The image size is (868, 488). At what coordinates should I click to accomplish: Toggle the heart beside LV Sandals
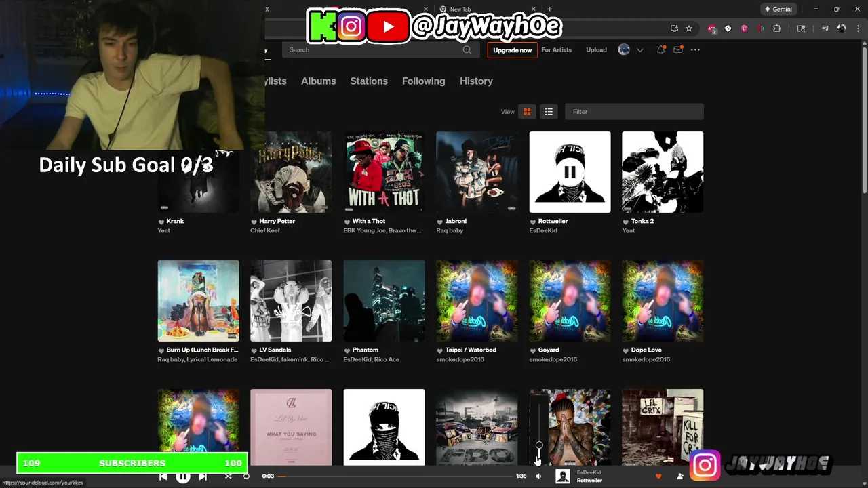[x=254, y=350]
